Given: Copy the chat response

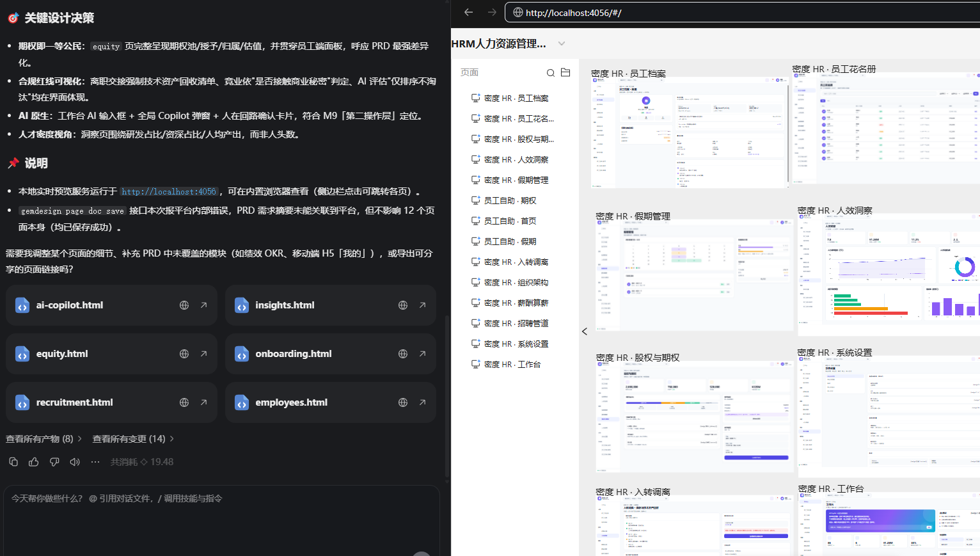Looking at the screenshot, I should 13,462.
